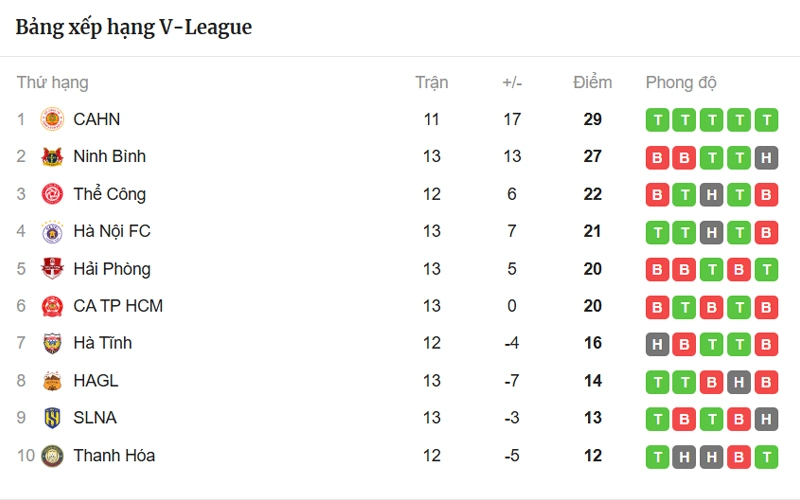Click the Ninh Bình club logo
Screen dimensions: 800x500
coord(52,157)
